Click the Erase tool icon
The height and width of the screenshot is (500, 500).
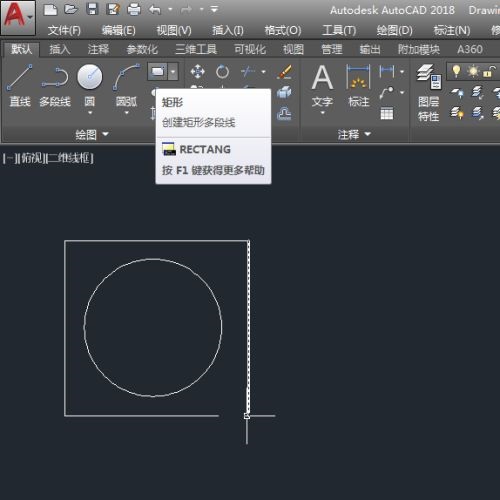click(284, 71)
